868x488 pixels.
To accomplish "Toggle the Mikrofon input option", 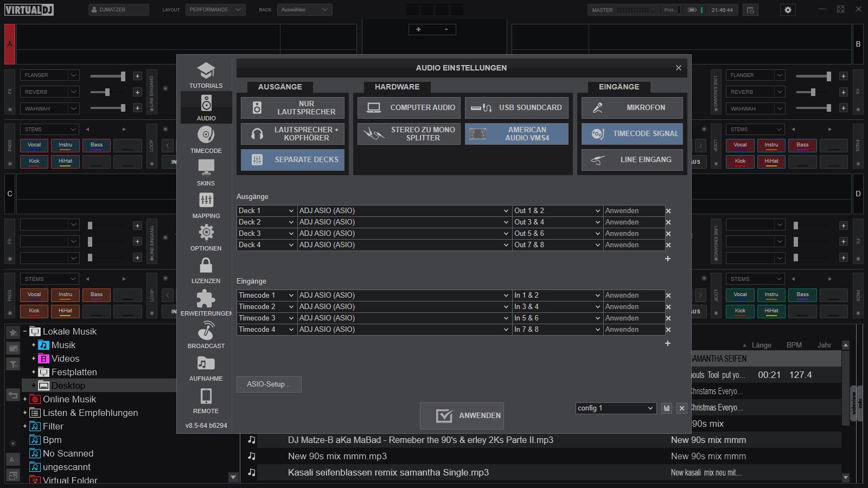I will (632, 107).
